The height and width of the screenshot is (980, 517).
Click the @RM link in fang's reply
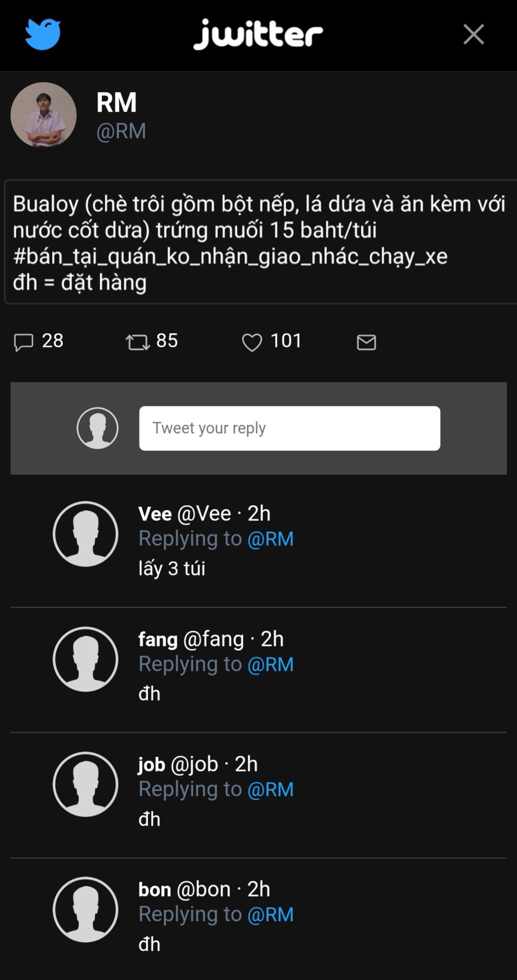coord(270,665)
